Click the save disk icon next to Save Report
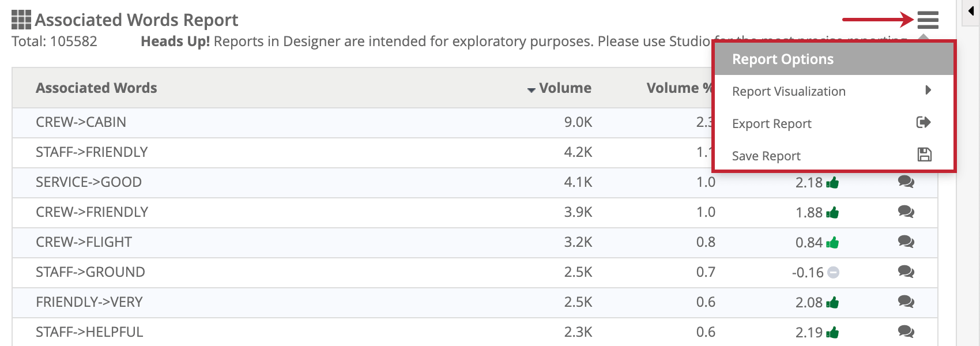Image resolution: width=980 pixels, height=346 pixels. point(924,155)
